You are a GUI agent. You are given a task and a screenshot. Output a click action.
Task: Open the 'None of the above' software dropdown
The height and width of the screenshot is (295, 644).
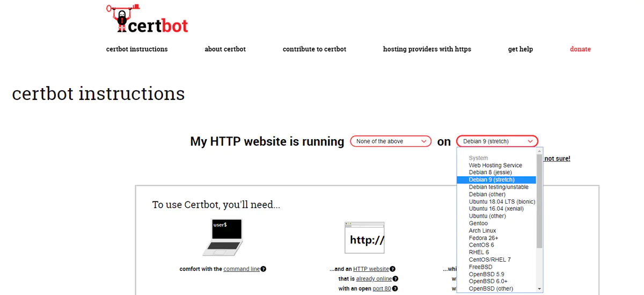pyautogui.click(x=391, y=141)
